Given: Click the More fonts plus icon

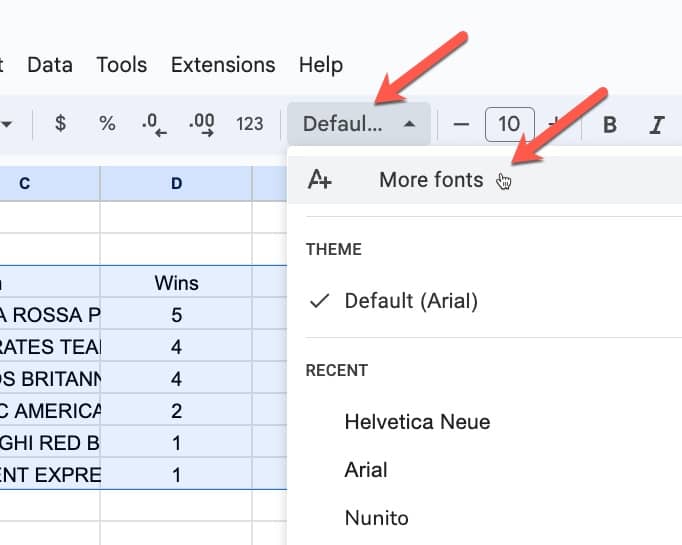Looking at the screenshot, I should [320, 180].
